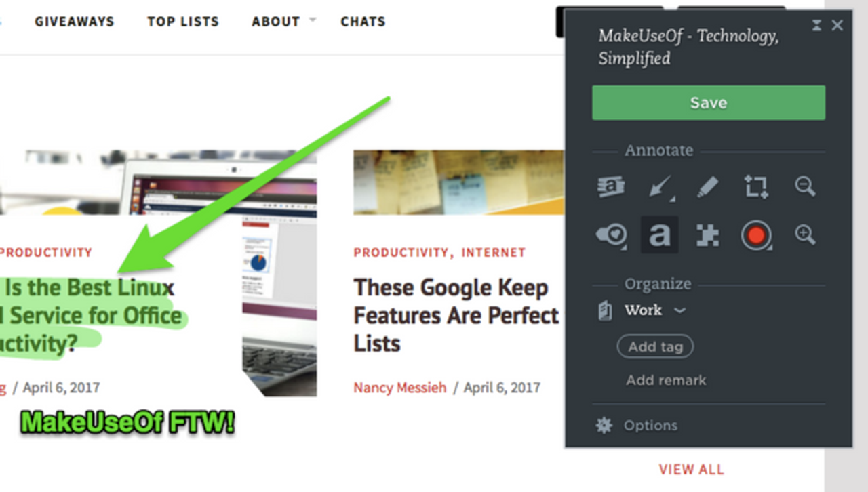Zoom out using the minus magnifier

point(805,186)
